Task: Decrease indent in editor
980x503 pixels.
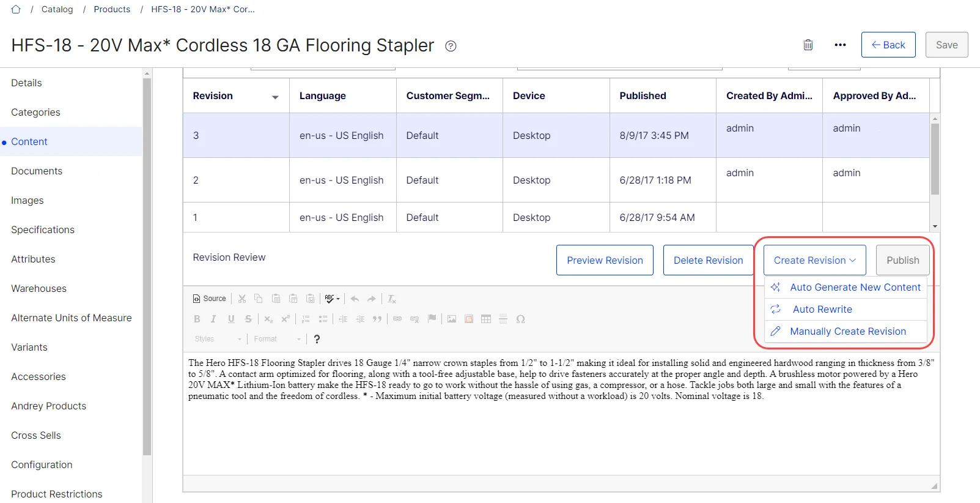Action: [343, 319]
